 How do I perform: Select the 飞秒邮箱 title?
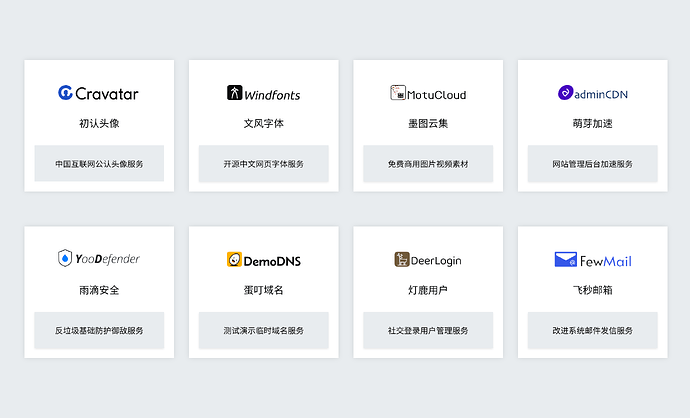pyautogui.click(x=593, y=290)
